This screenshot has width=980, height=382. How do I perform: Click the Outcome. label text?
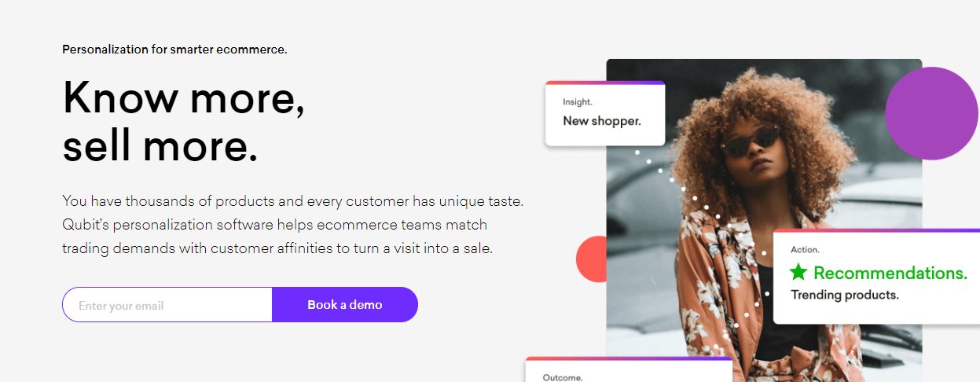pyautogui.click(x=563, y=378)
